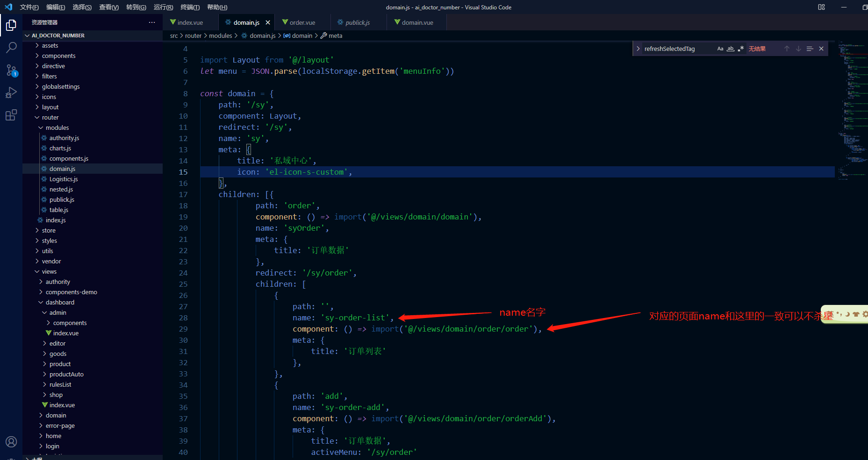Viewport: 868px width, 460px height.
Task: Toggle regex search in the find widget
Action: 741,48
